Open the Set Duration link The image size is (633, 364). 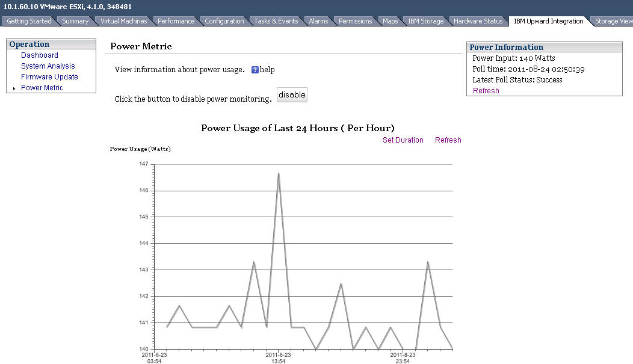click(x=403, y=140)
